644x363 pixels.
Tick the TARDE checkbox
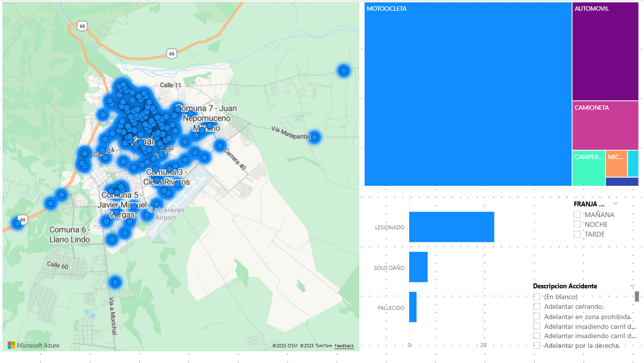tap(577, 234)
